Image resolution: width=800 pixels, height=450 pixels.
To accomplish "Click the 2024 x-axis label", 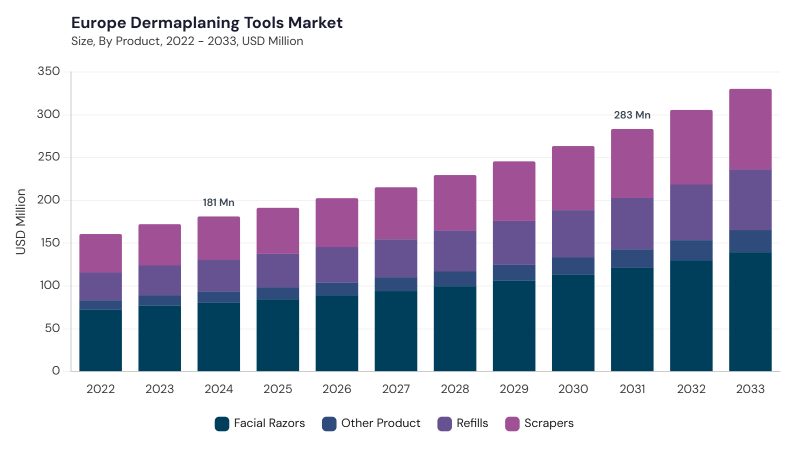I will (219, 389).
